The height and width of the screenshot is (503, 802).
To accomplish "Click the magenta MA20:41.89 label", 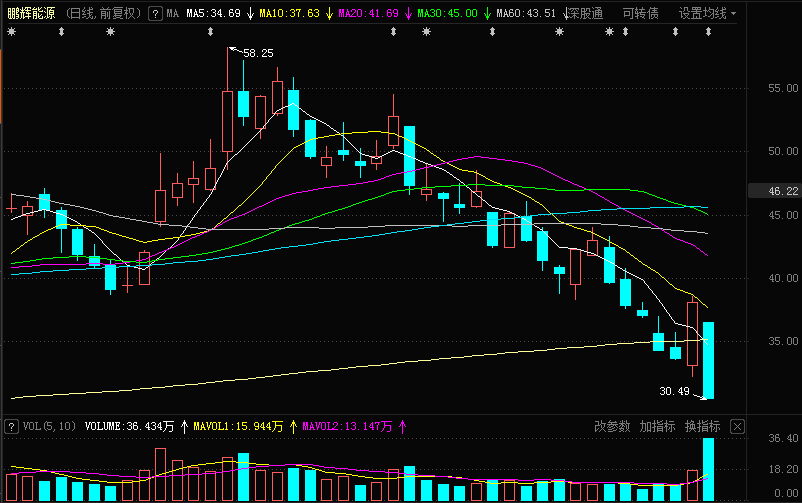I will click(x=369, y=14).
